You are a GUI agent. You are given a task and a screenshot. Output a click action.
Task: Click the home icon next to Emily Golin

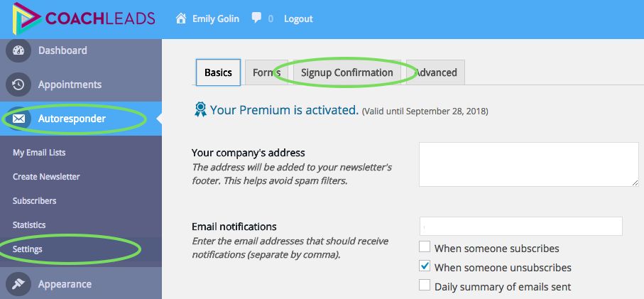181,18
